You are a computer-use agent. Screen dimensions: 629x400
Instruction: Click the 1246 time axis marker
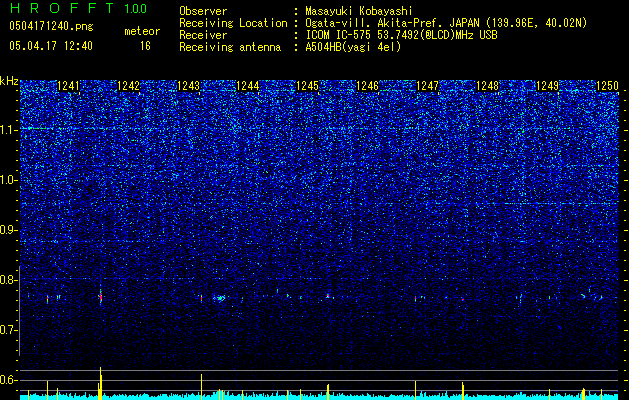(367, 86)
